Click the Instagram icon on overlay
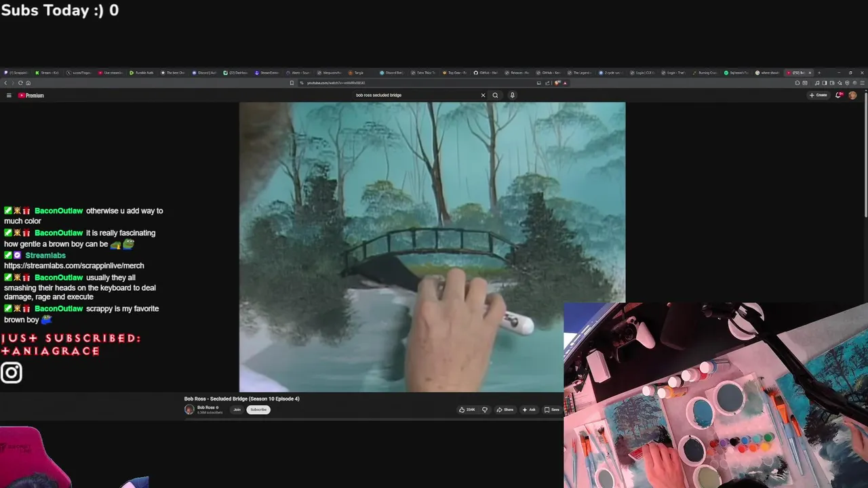Viewport: 868px width, 488px height. 12,372
